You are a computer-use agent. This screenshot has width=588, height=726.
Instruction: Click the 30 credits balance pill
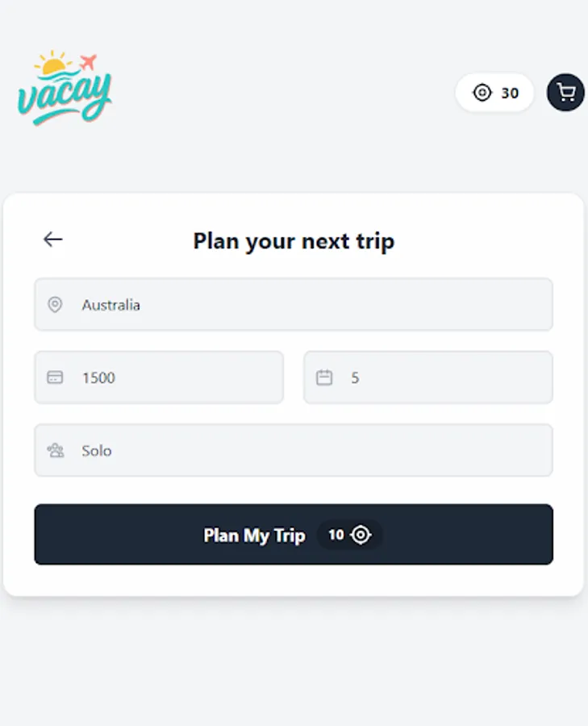[x=494, y=93]
